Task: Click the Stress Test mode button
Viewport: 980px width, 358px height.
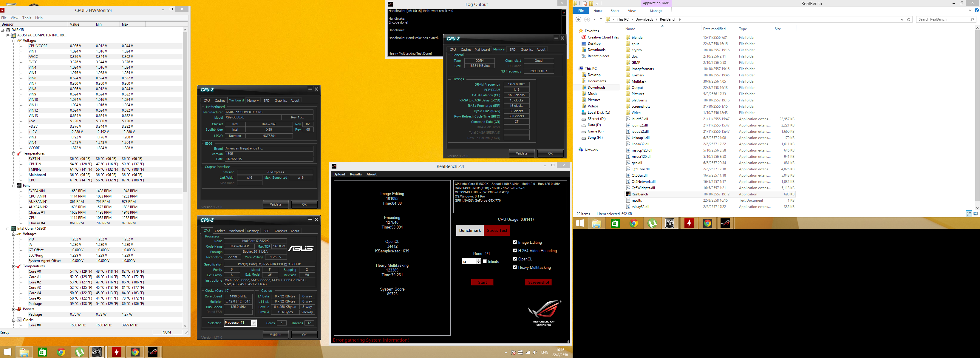Action: pyautogui.click(x=497, y=231)
